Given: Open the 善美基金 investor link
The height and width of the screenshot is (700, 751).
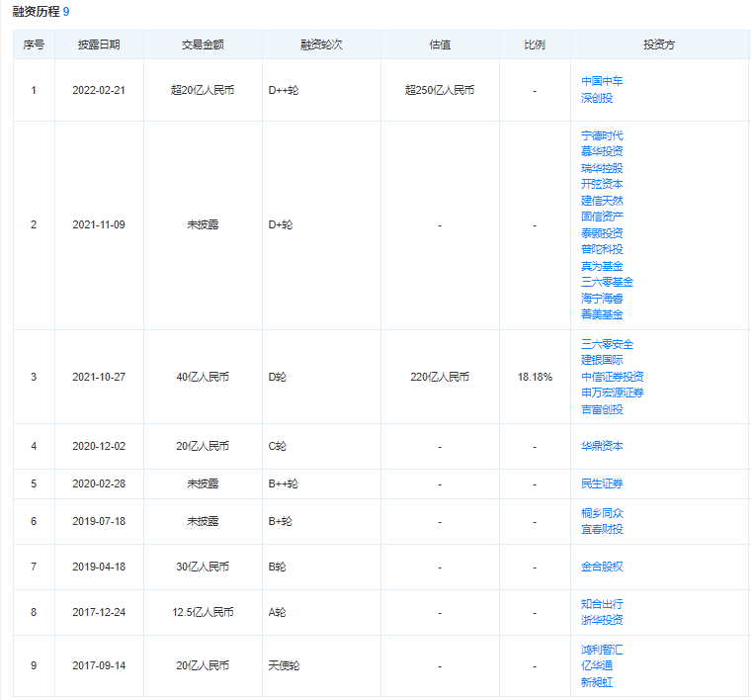Looking at the screenshot, I should (602, 314).
